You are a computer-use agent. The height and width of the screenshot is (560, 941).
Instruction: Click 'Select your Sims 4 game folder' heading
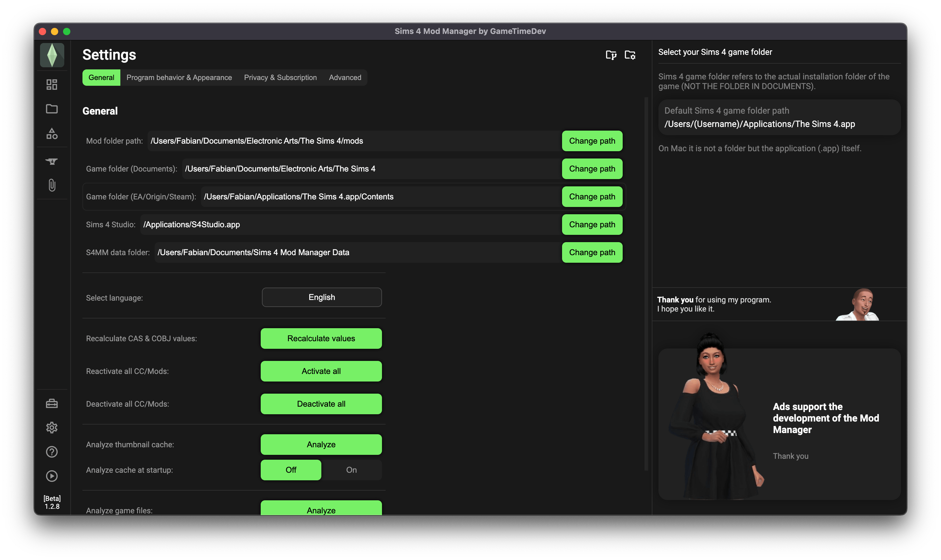tap(715, 52)
